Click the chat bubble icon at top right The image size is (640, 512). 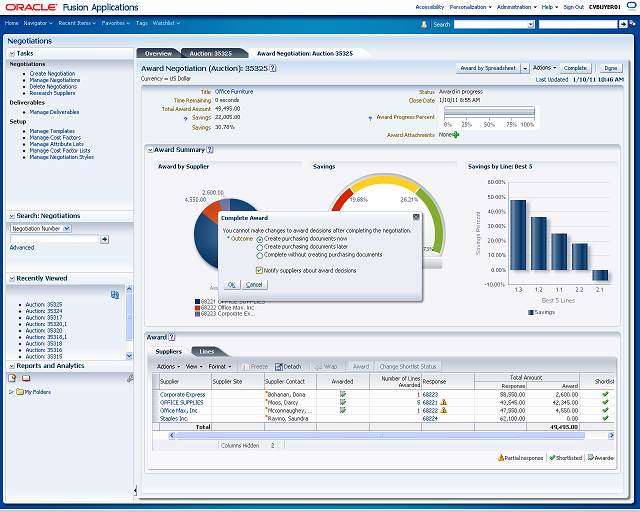click(631, 7)
